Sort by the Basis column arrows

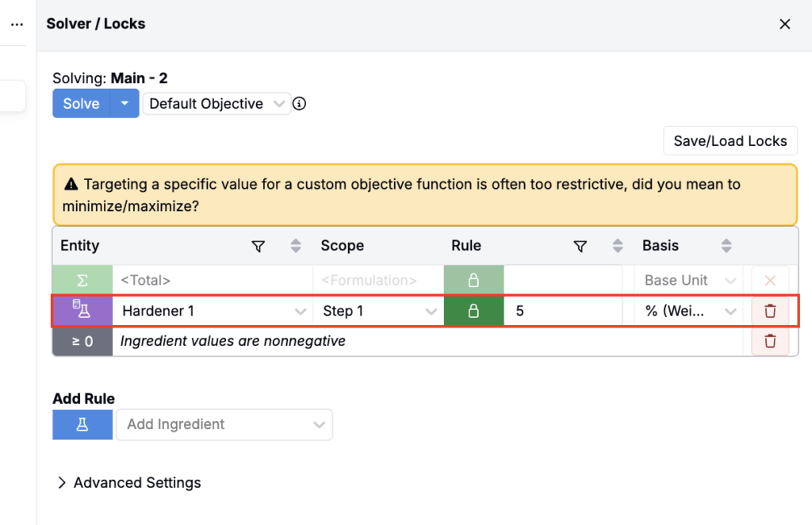(726, 247)
